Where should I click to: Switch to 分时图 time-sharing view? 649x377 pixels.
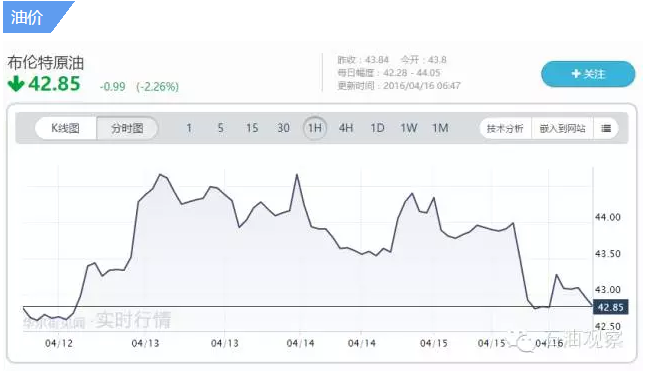(x=127, y=128)
